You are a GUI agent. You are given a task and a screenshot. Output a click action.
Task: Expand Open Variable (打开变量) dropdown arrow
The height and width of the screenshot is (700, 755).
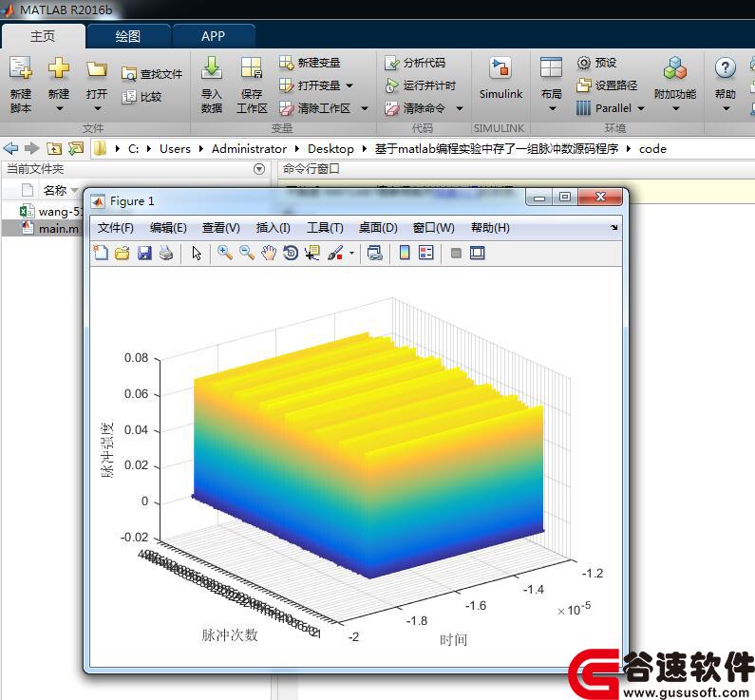tap(349, 85)
